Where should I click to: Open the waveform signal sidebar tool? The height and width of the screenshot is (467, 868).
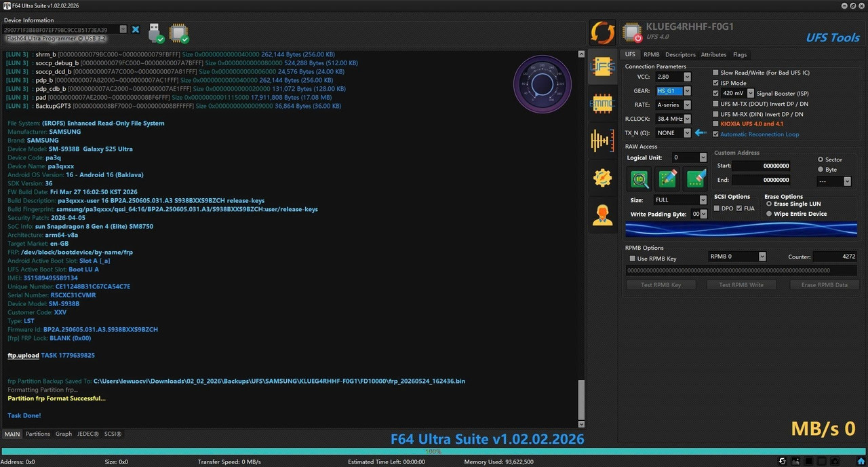coord(602,141)
